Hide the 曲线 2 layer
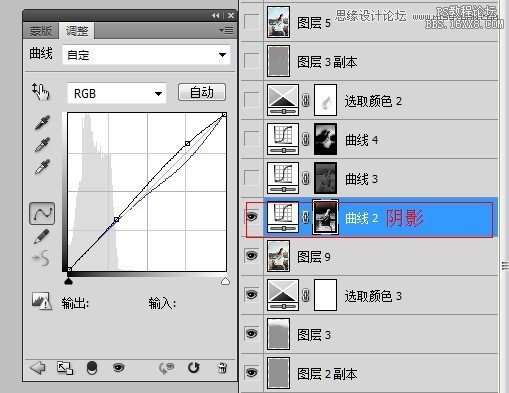 click(x=252, y=217)
